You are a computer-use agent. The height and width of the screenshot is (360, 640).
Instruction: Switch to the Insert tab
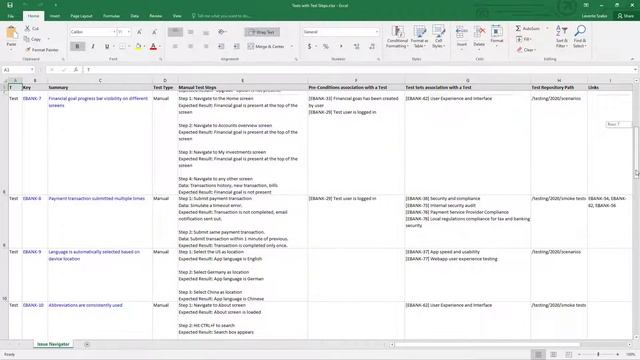click(x=55, y=16)
